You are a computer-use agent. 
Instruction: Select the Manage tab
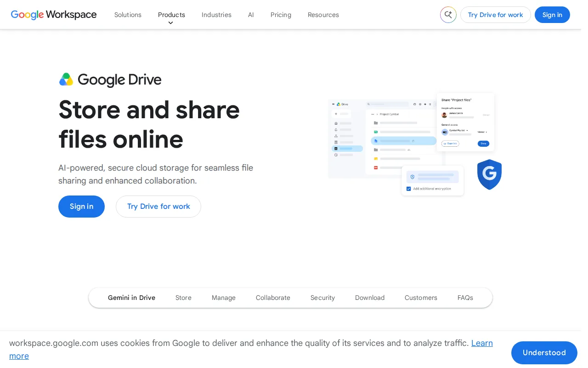[224, 298]
